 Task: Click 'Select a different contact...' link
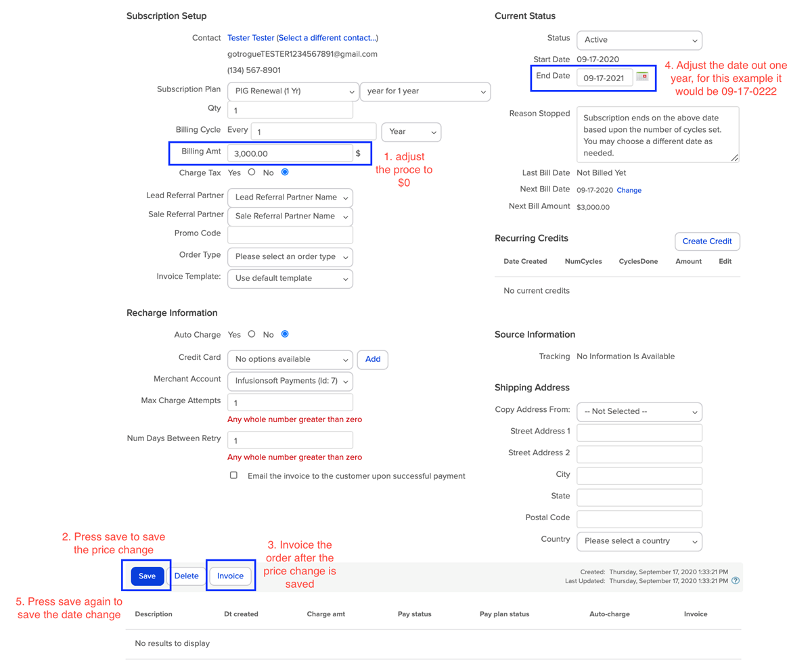click(328, 38)
